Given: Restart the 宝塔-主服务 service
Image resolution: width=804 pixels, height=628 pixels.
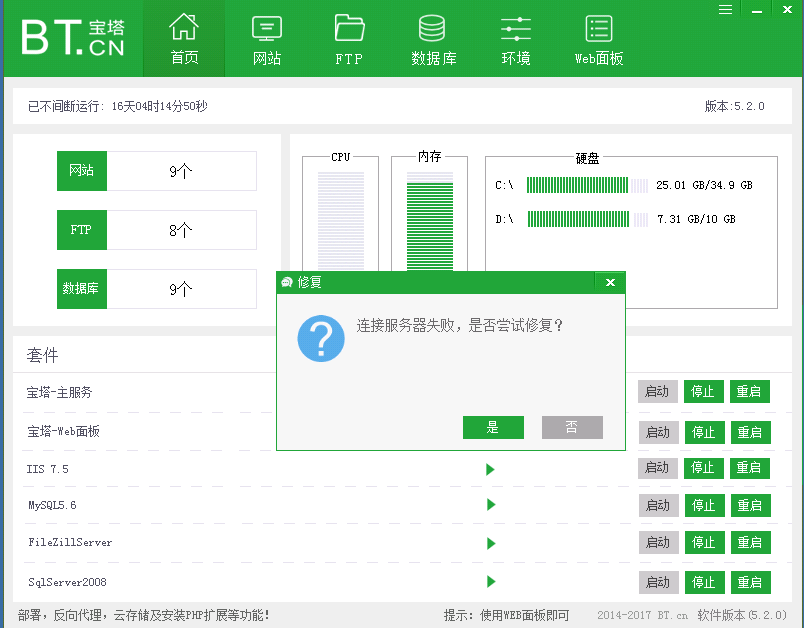Looking at the screenshot, I should [x=750, y=392].
